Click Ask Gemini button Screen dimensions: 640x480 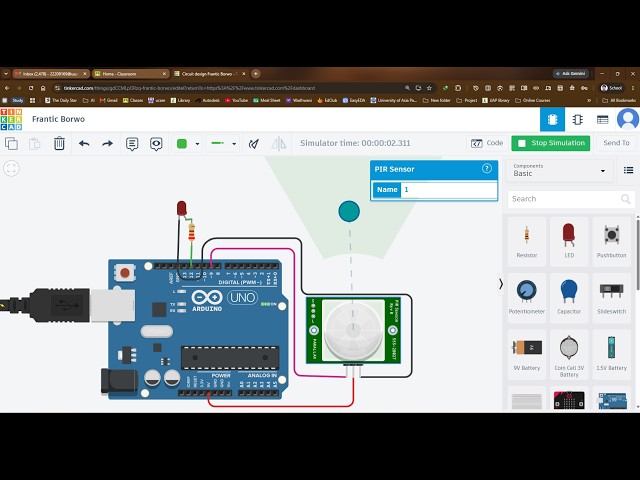(571, 74)
